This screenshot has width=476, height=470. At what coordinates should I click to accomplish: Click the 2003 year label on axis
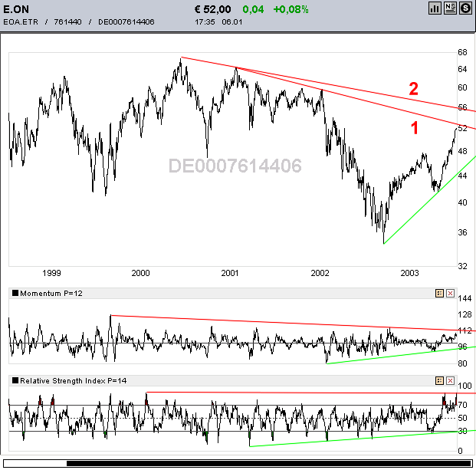tap(409, 273)
